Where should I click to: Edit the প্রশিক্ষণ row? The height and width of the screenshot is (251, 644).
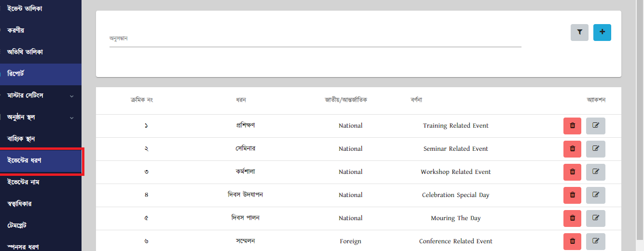click(x=596, y=126)
